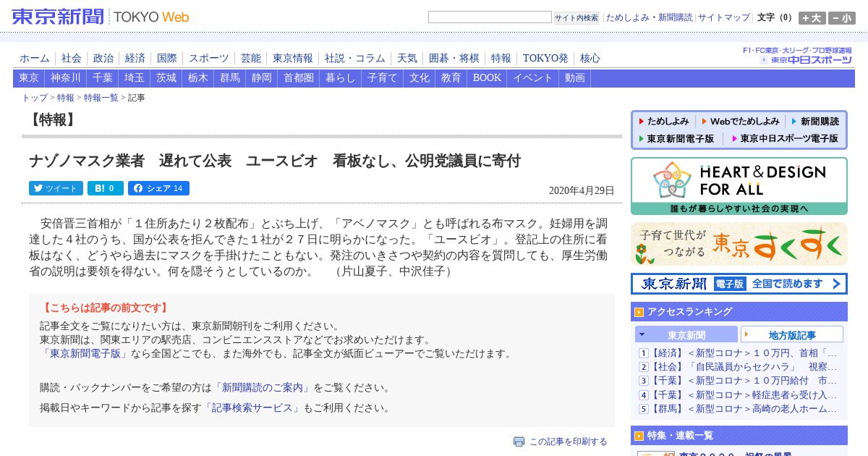Open the 政治 section
The height and width of the screenshot is (456, 868).
[x=103, y=58]
